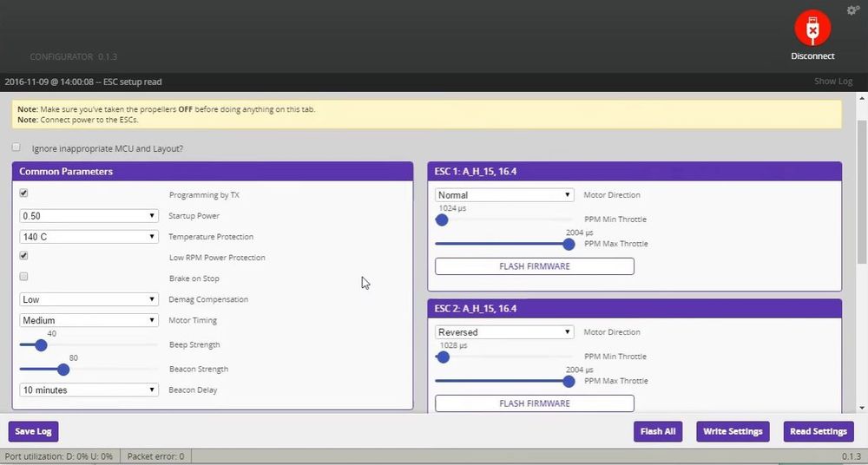
Task: Click Show Log link
Action: 832,82
